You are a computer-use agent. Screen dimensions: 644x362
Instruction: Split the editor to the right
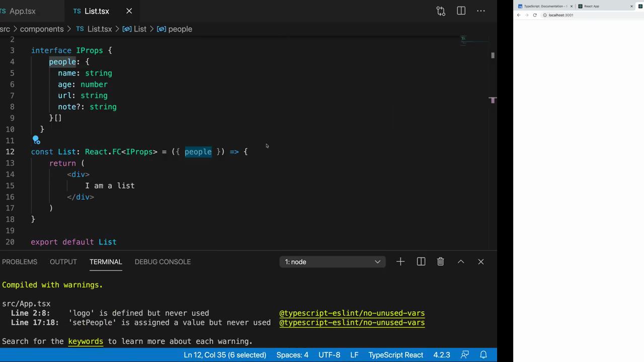tap(461, 11)
